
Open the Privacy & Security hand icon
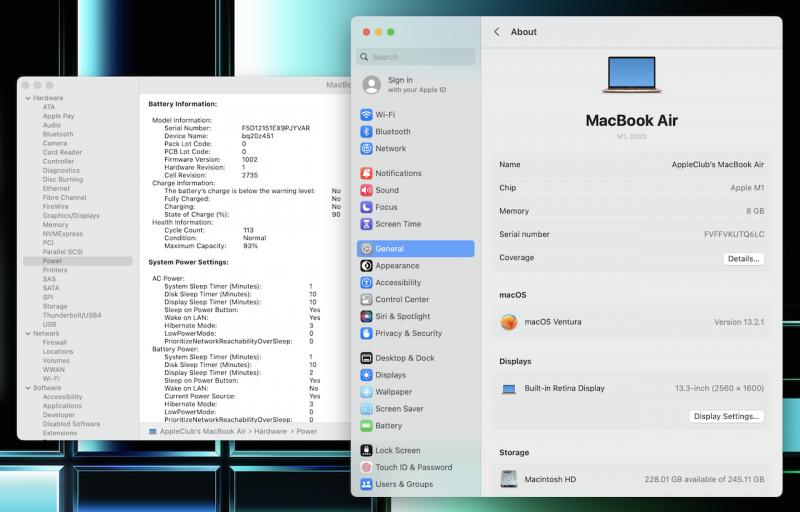pos(366,333)
